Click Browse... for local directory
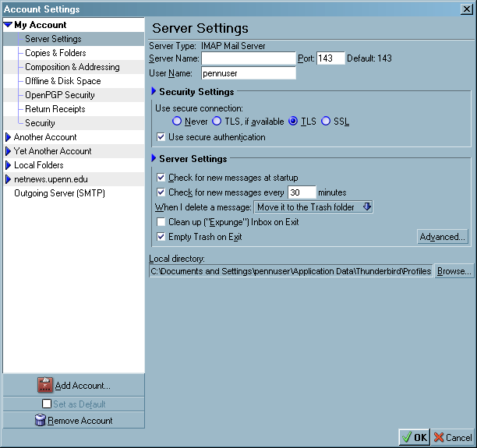The width and height of the screenshot is (477, 448). [454, 271]
